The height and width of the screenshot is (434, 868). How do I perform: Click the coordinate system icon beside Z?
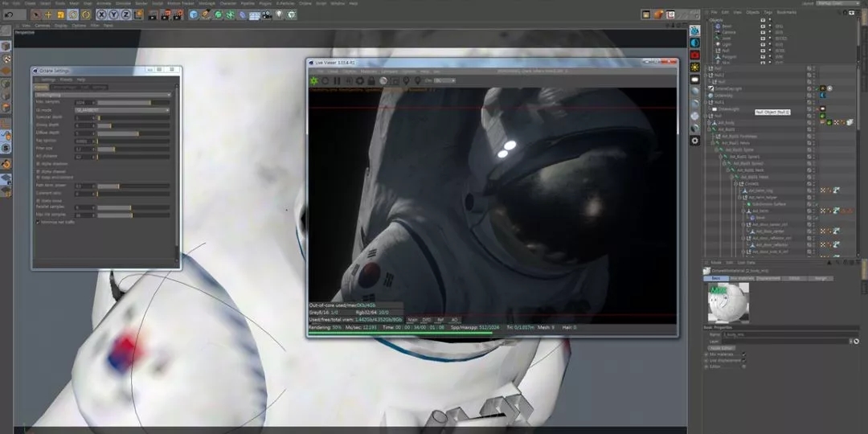coord(138,15)
